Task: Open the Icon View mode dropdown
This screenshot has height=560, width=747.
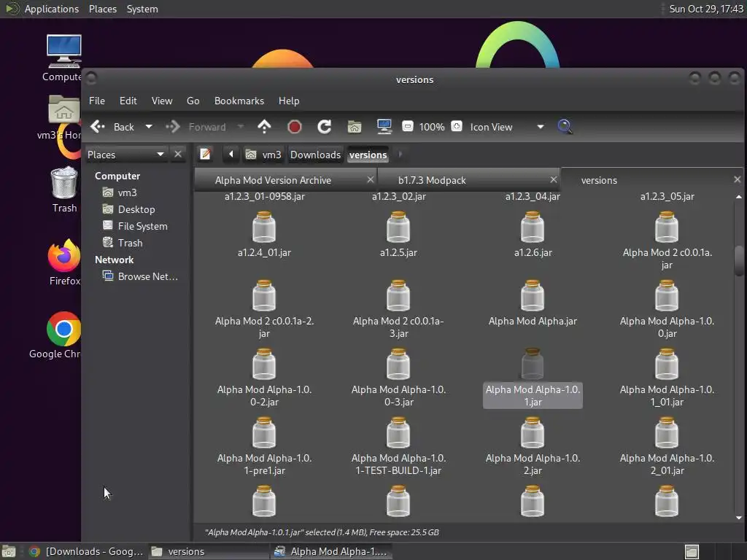Action: click(x=506, y=127)
